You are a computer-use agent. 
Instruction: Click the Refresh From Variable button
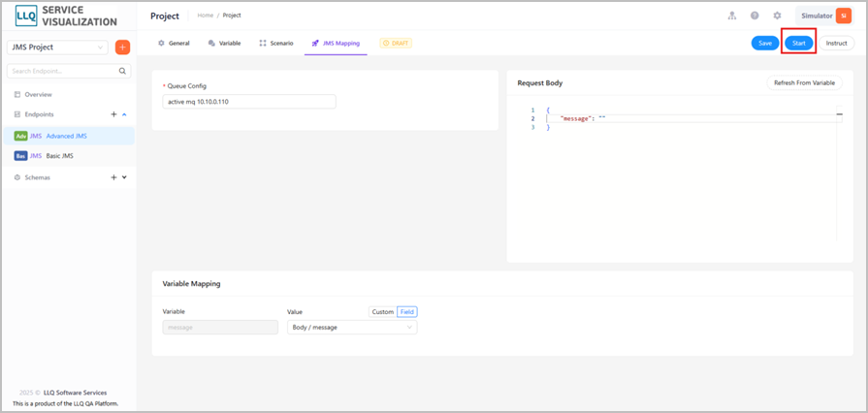coord(804,83)
